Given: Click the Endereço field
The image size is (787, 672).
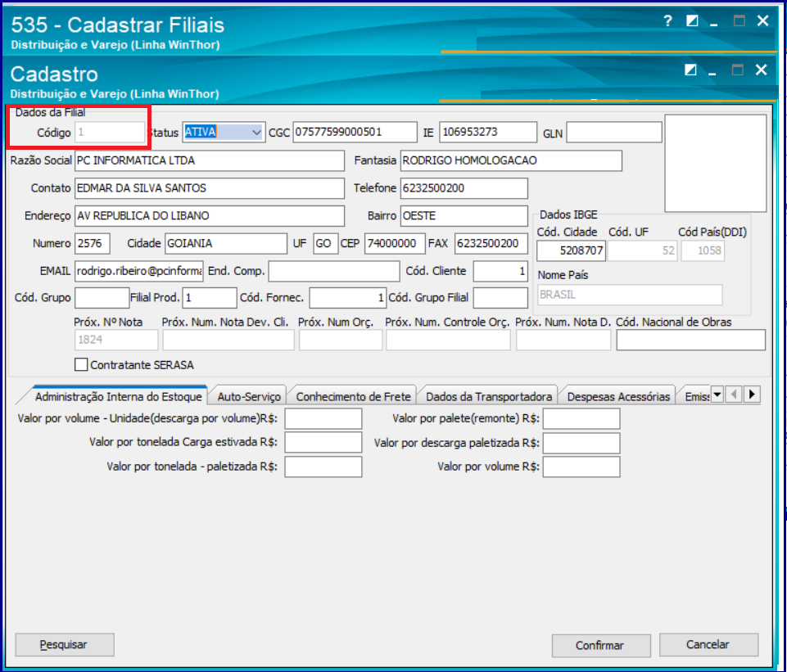Looking at the screenshot, I should (210, 215).
